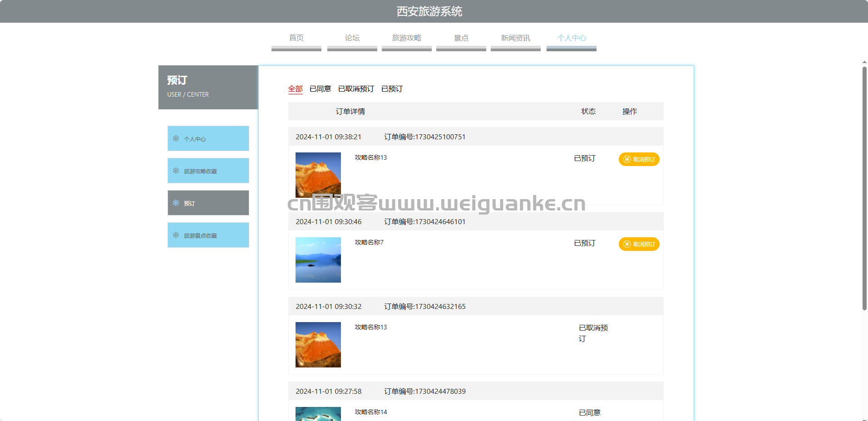Click snowflake icon beside 个人中心 sidebar item
The width and height of the screenshot is (868, 421).
point(176,138)
